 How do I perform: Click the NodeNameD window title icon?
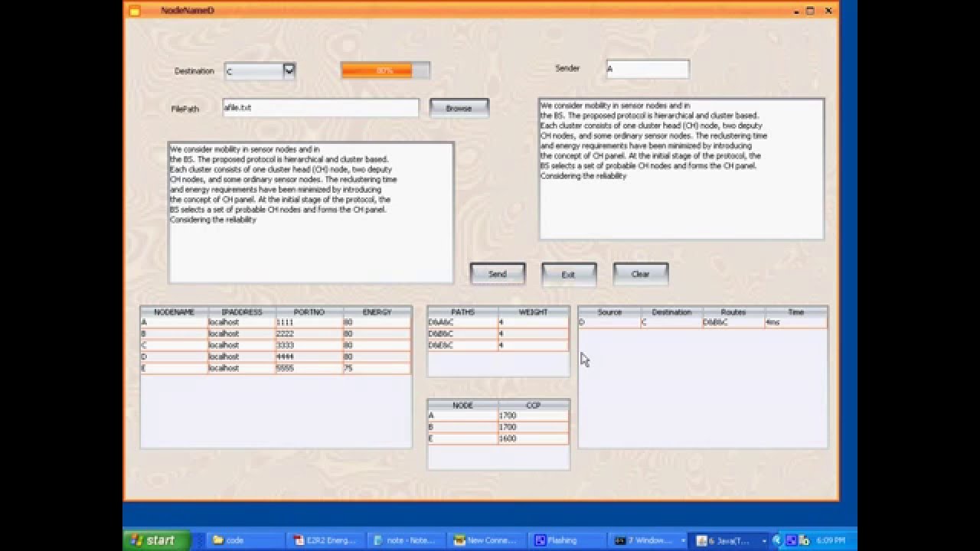[x=135, y=10]
